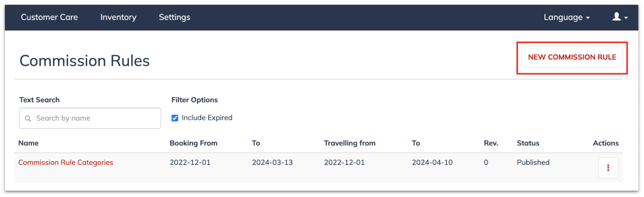Click the Published status cell
Viewport: 644px width, 197px height.
(x=533, y=162)
